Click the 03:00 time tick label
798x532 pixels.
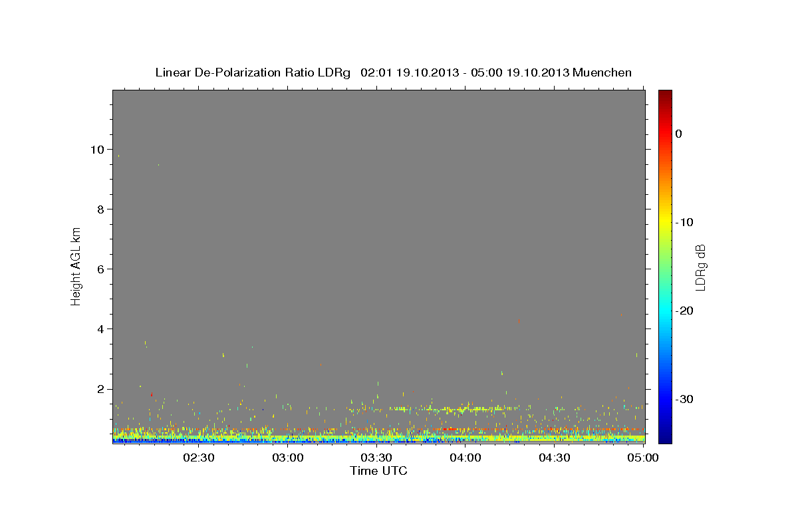coord(289,458)
